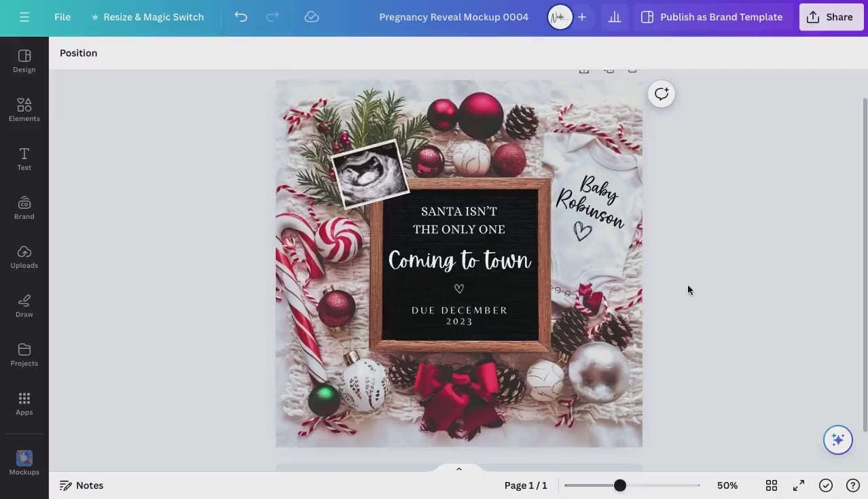Open the File menu
The width and height of the screenshot is (868, 499).
(62, 17)
